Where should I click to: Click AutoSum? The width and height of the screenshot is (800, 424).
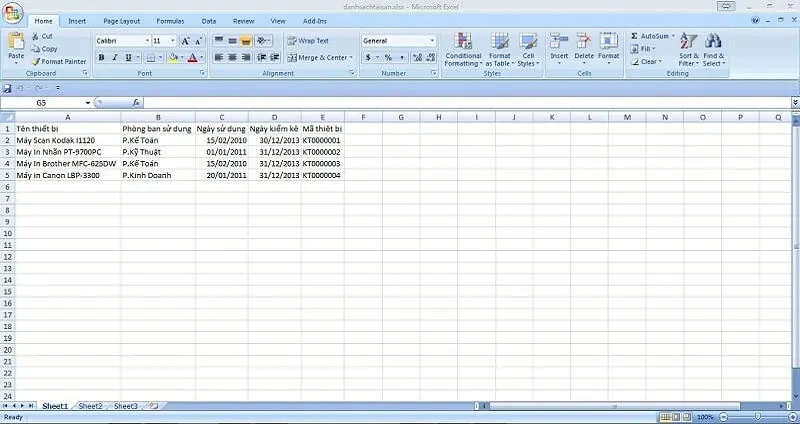[x=652, y=36]
